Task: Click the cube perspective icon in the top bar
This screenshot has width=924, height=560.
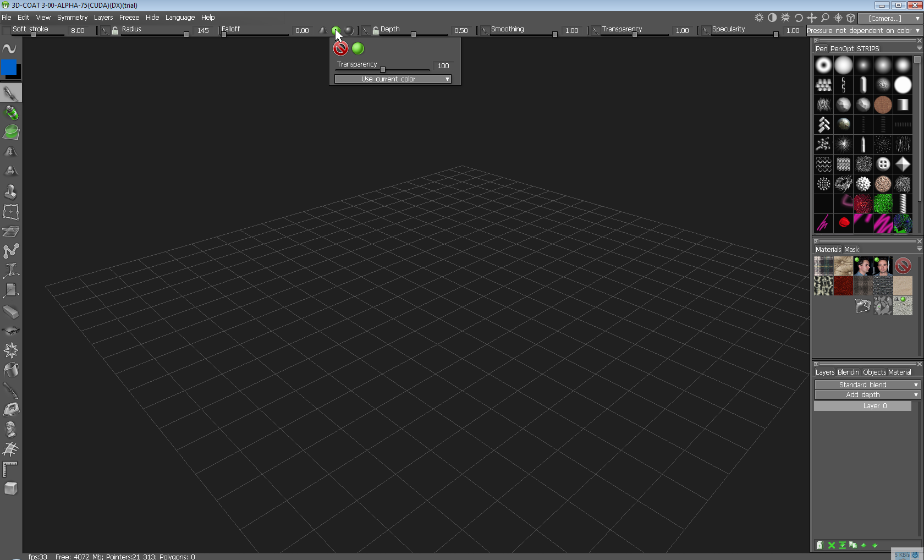Action: [851, 18]
